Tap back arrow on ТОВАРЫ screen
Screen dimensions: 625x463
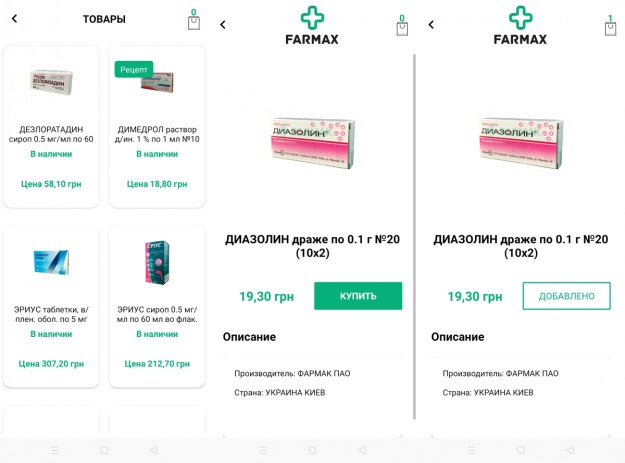15,18
